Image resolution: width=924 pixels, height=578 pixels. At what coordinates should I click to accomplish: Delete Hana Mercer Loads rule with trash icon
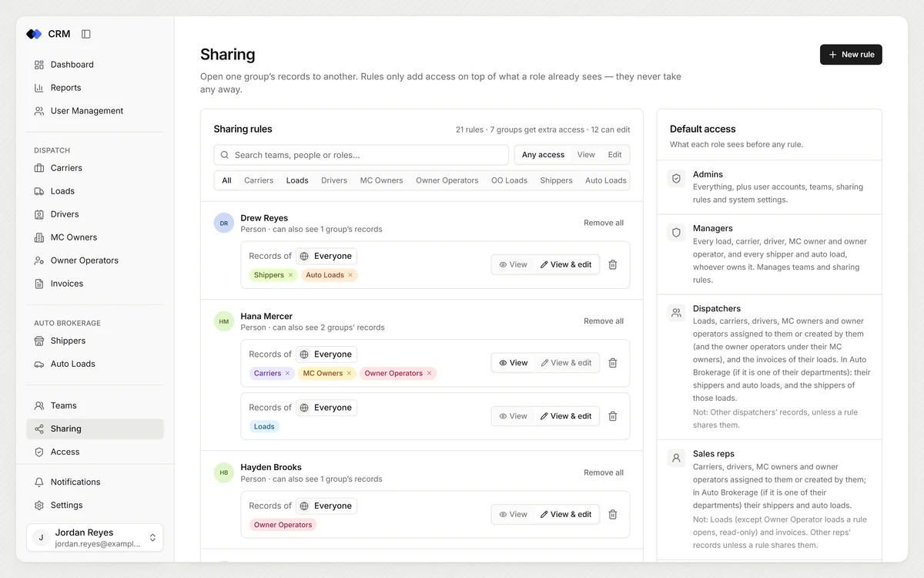(x=613, y=416)
